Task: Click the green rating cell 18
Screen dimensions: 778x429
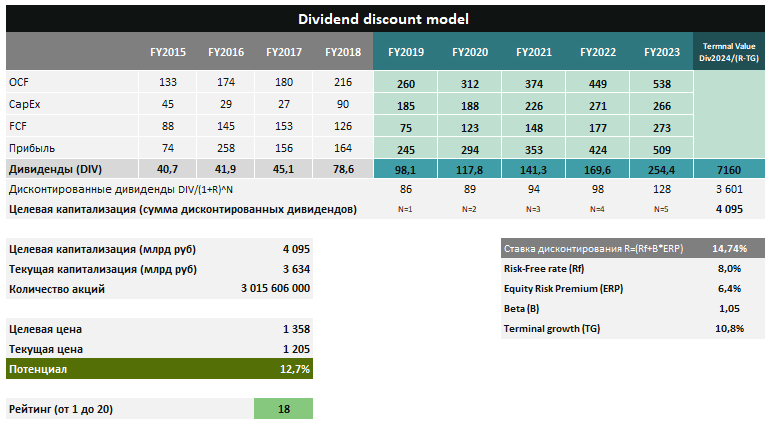Action: click(283, 408)
